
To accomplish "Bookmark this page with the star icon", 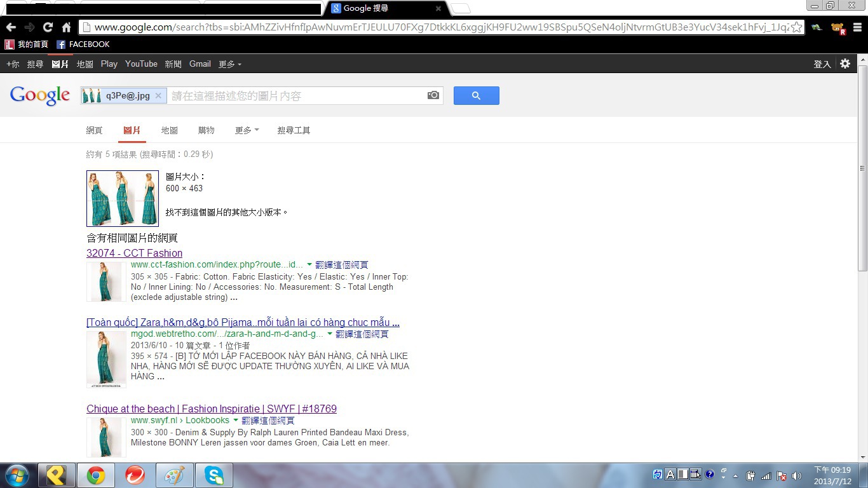I will coord(796,27).
